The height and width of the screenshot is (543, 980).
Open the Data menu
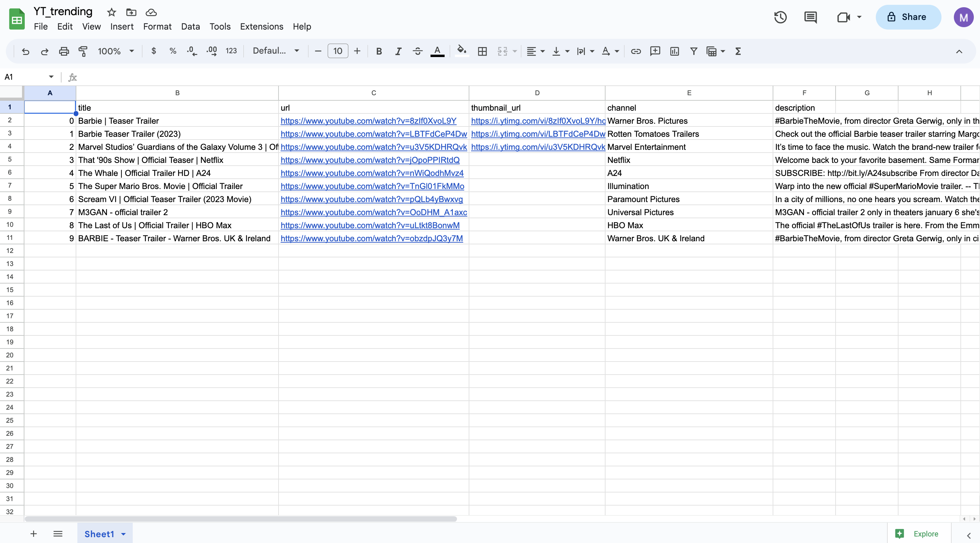(190, 26)
